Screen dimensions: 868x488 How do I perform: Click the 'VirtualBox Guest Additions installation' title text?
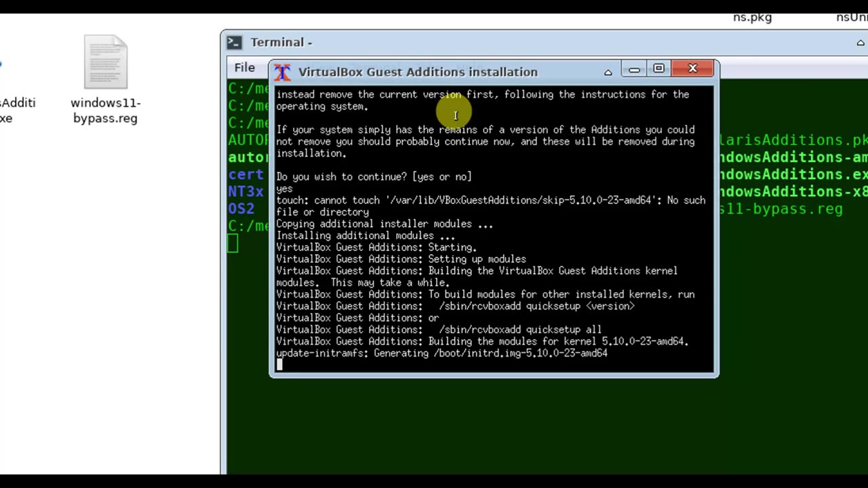(x=418, y=72)
